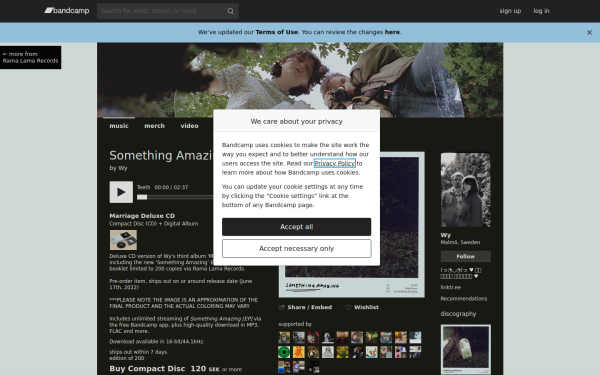Viewport: 600px width, 375px height.
Task: Open the discography heading link
Action: click(x=458, y=314)
